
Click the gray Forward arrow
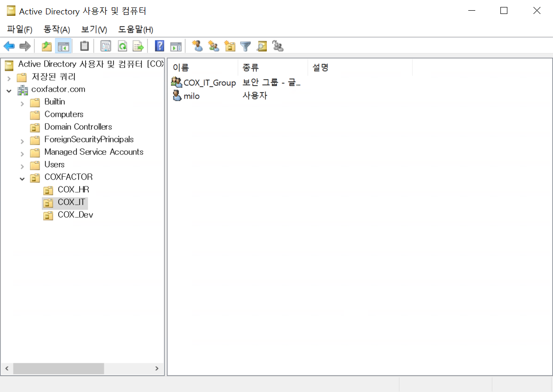point(25,46)
